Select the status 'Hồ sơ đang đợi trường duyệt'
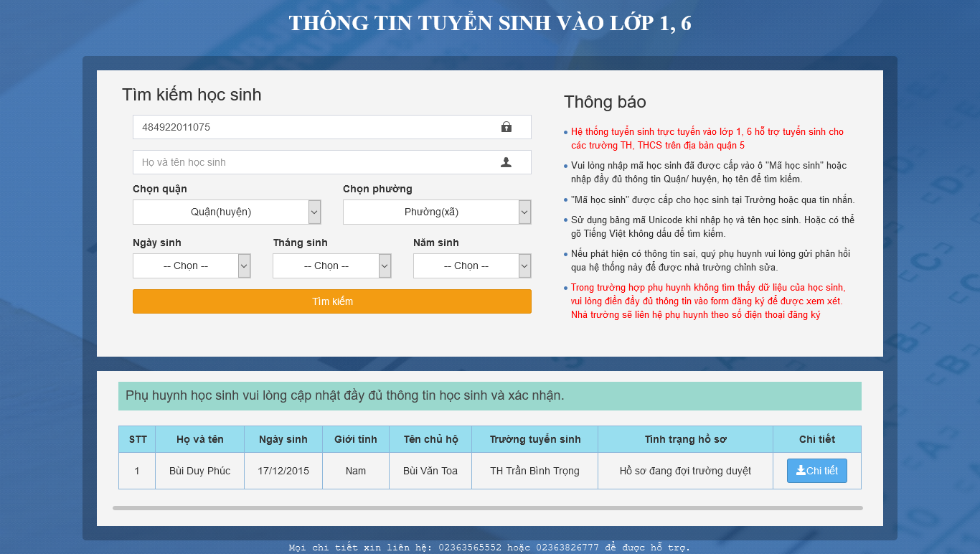980x554 pixels. [x=686, y=471]
